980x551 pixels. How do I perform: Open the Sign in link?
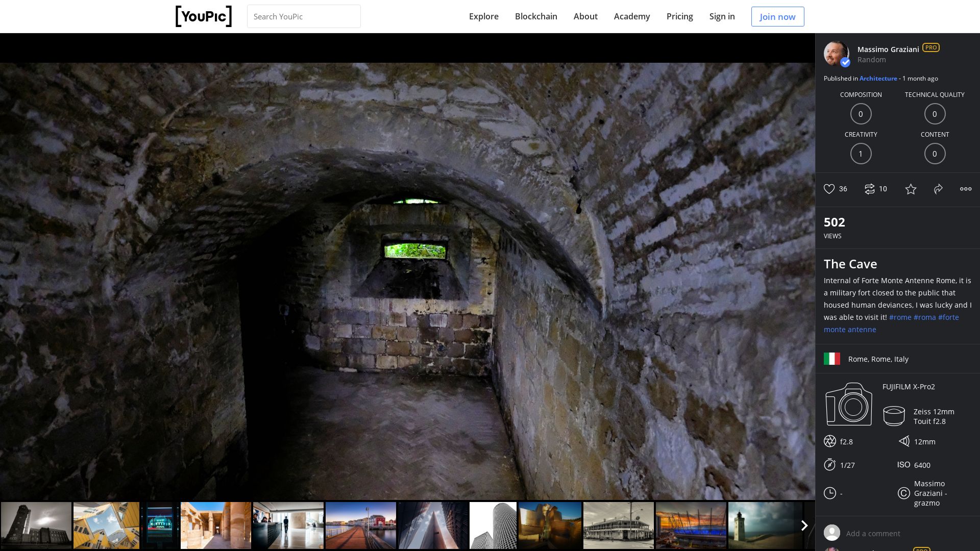[722, 16]
